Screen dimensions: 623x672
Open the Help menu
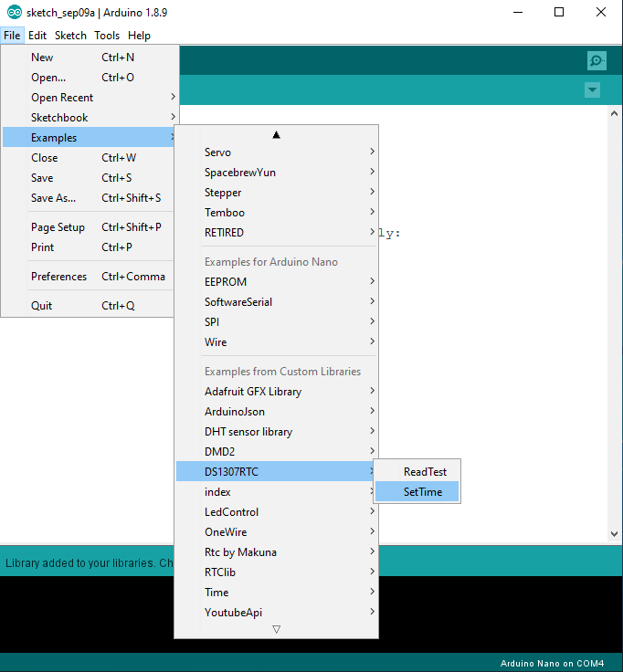139,36
